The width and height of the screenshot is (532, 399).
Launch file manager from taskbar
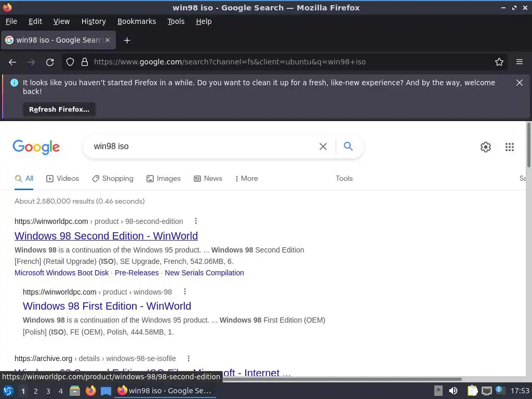(75, 391)
